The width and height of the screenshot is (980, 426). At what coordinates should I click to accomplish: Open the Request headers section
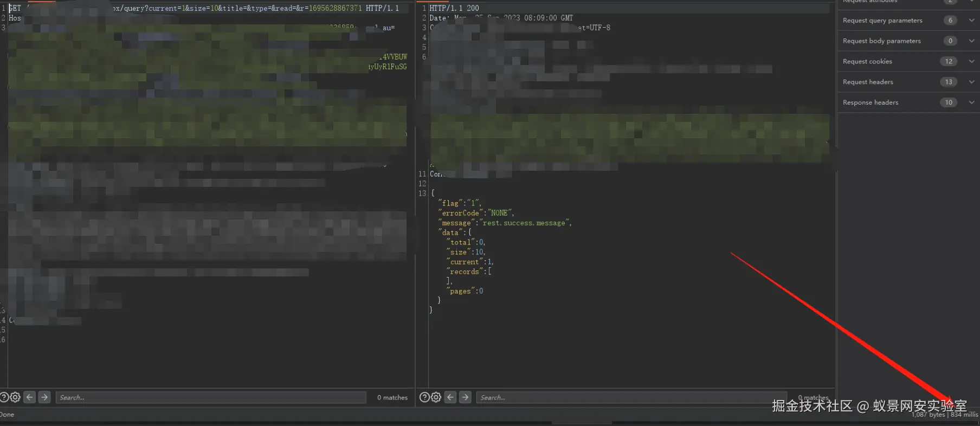tap(908, 82)
